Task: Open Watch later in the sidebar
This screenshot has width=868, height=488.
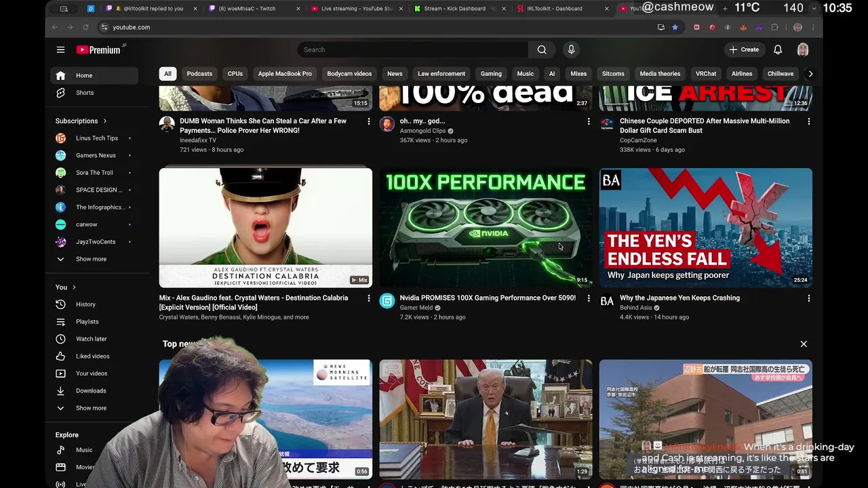Action: point(94,339)
